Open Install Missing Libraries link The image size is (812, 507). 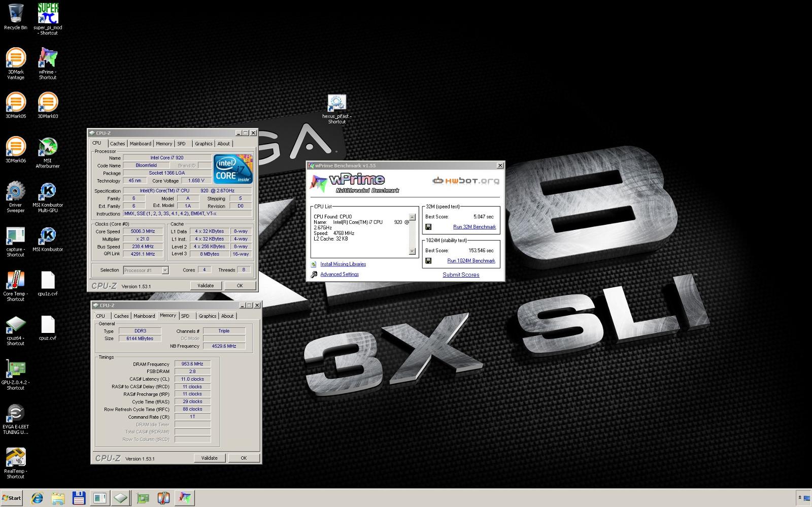tap(343, 264)
